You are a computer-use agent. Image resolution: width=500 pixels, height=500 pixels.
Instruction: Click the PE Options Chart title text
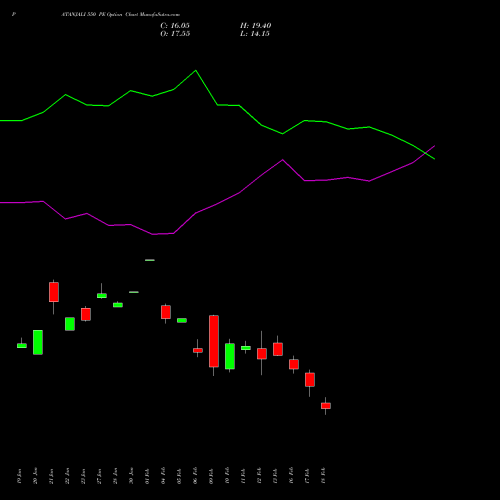click(121, 15)
